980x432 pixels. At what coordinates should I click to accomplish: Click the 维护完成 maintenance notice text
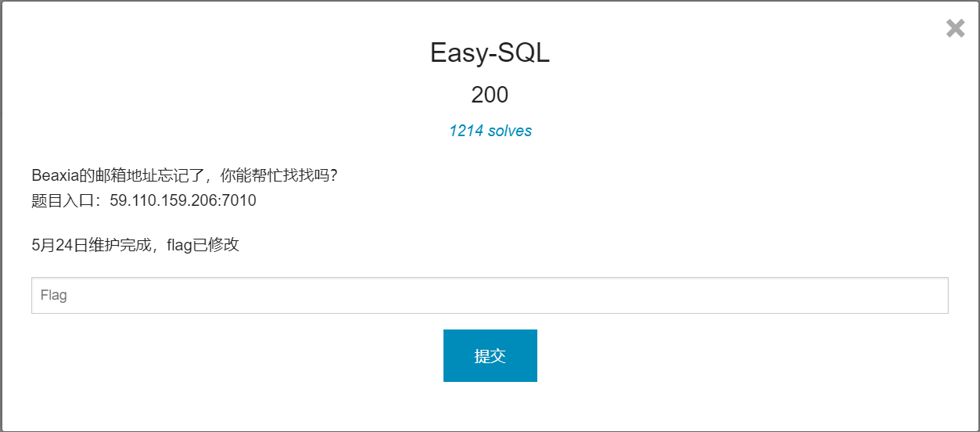(120, 245)
